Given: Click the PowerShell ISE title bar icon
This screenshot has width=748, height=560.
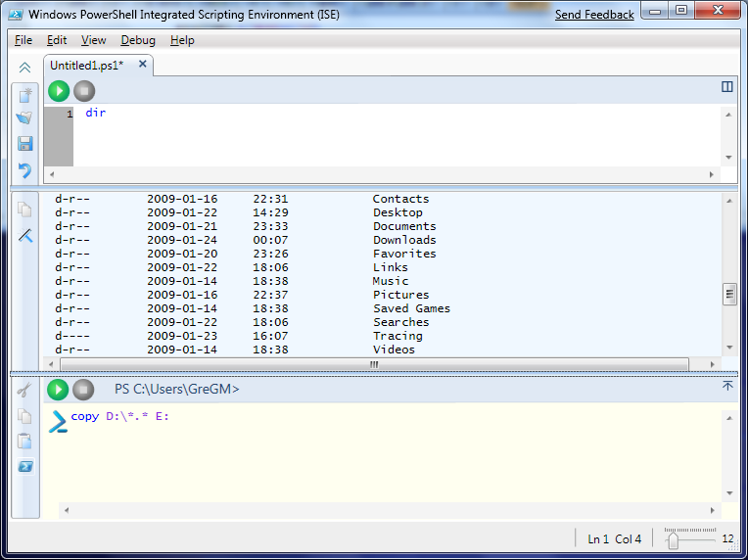Looking at the screenshot, I should coord(16,15).
